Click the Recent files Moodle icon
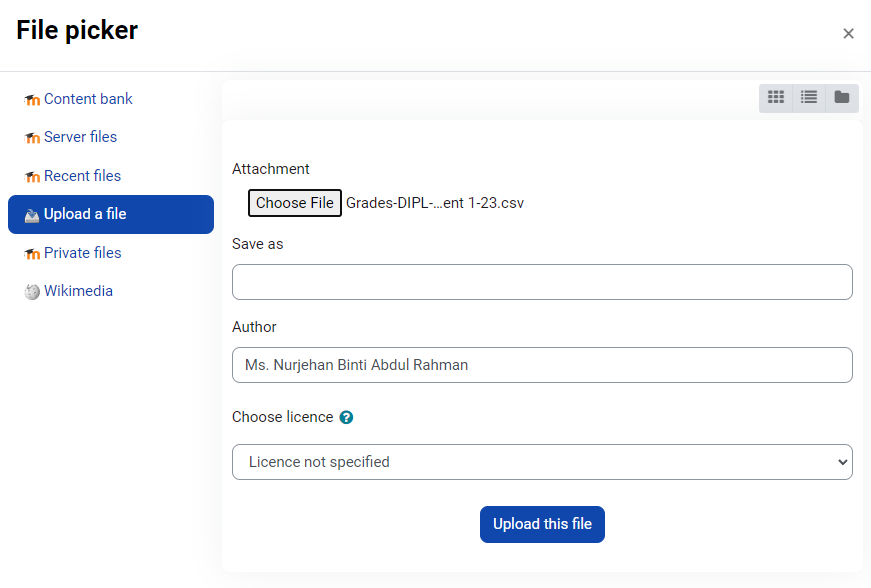 (x=32, y=177)
